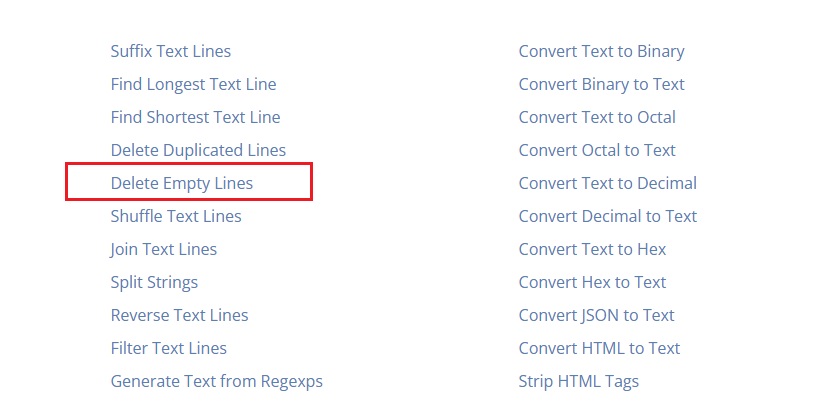Open Convert Text to Hex
The height and width of the screenshot is (406, 819).
click(592, 249)
